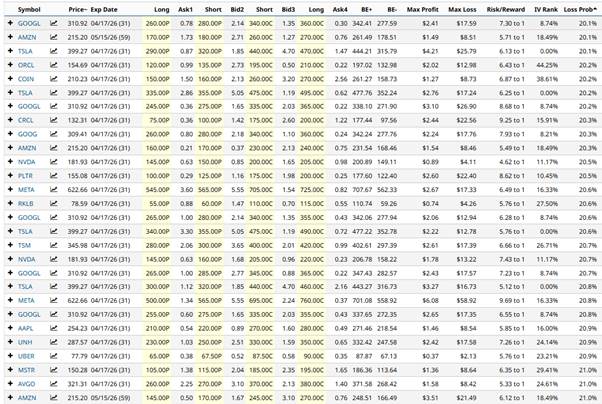Open the chart icon in the COIN row
The height and width of the screenshot is (404, 602).
click(x=54, y=79)
